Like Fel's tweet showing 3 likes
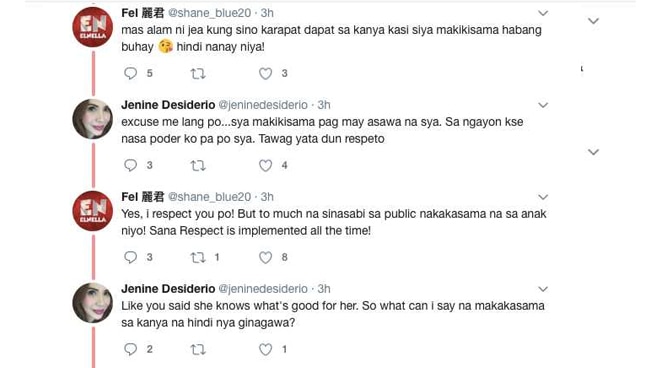The height and width of the screenshot is (368, 660). (x=265, y=74)
